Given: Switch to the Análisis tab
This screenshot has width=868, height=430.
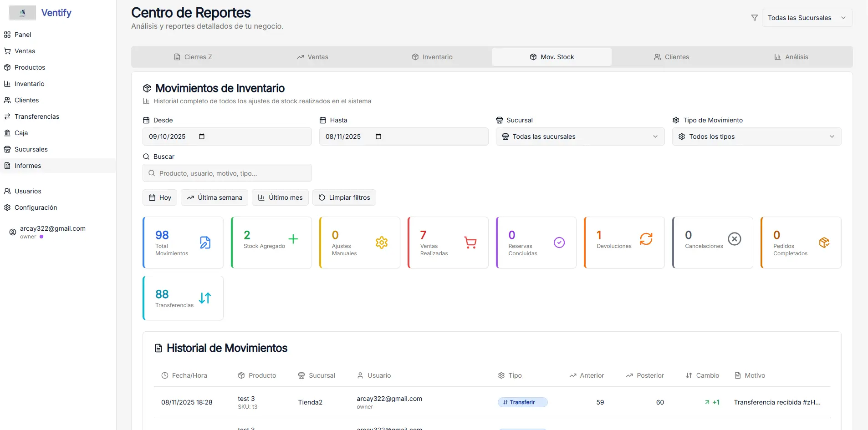Looking at the screenshot, I should (791, 57).
